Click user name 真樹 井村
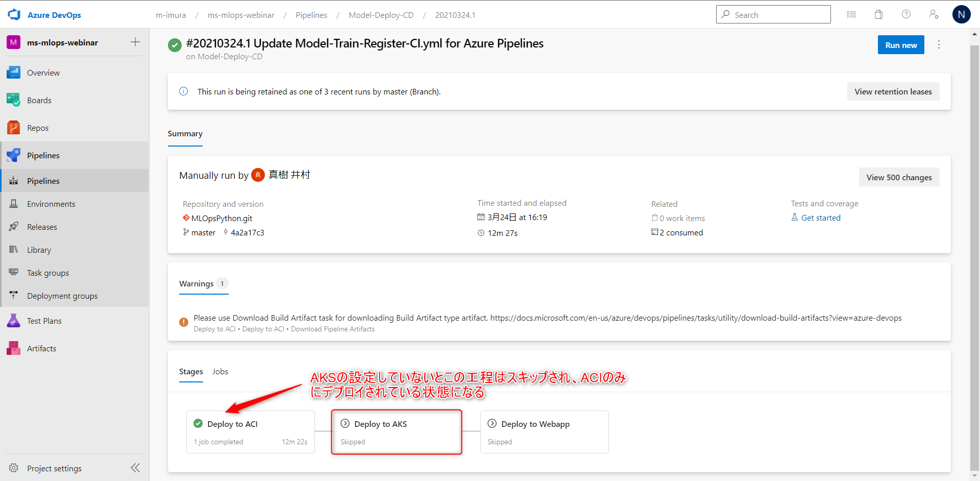 pyautogui.click(x=289, y=175)
